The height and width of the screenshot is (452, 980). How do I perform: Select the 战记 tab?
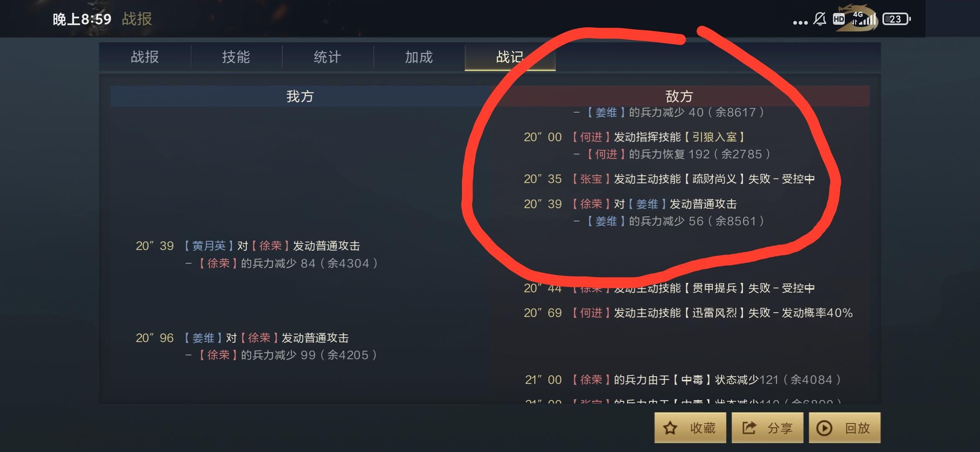(x=510, y=57)
